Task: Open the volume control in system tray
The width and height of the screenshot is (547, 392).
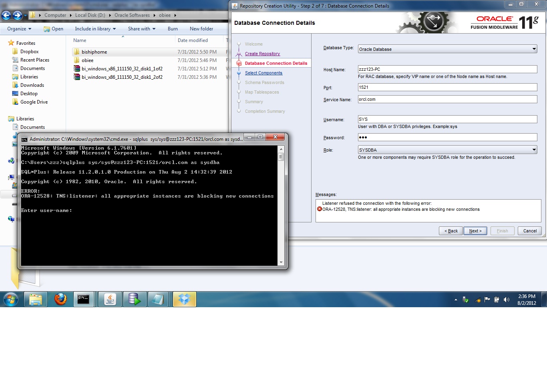Action: pyautogui.click(x=507, y=300)
